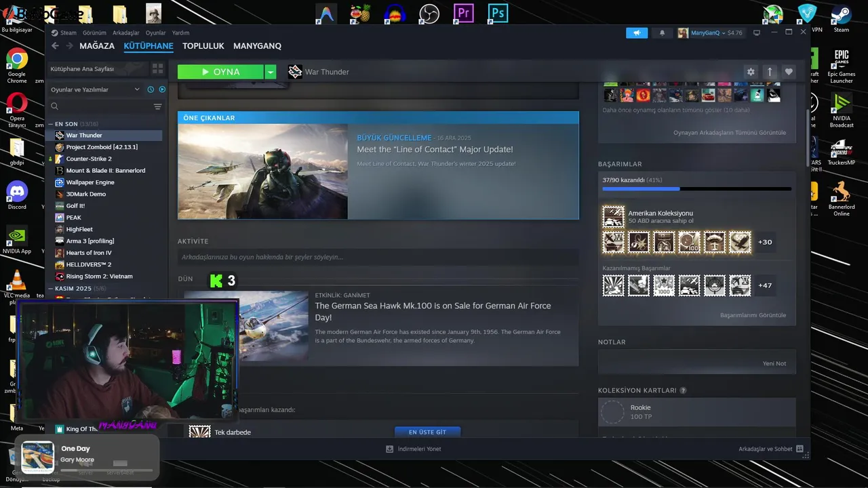The image size is (868, 488).
Task: Click the achievements progress bar
Action: [x=696, y=188]
